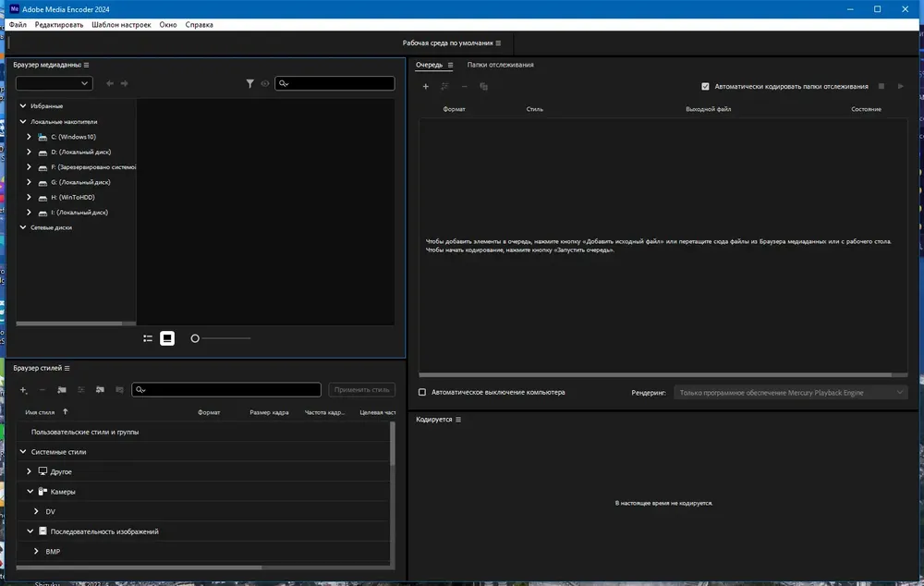Click the back arrow in Media Browser
Image resolution: width=924 pixels, height=586 pixels.
110,84
